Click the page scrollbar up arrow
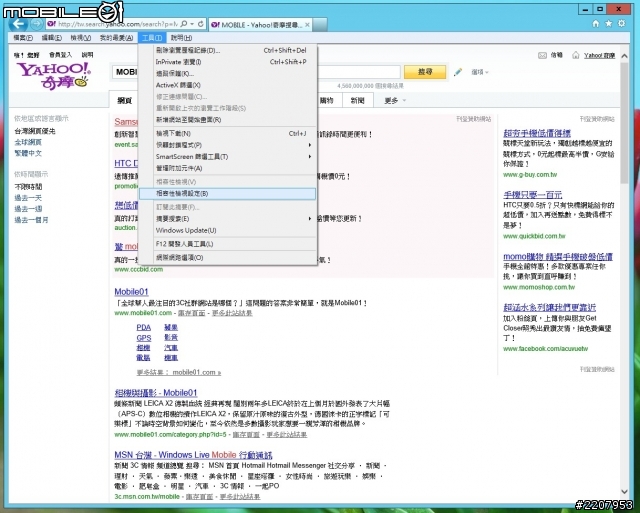 point(624,56)
